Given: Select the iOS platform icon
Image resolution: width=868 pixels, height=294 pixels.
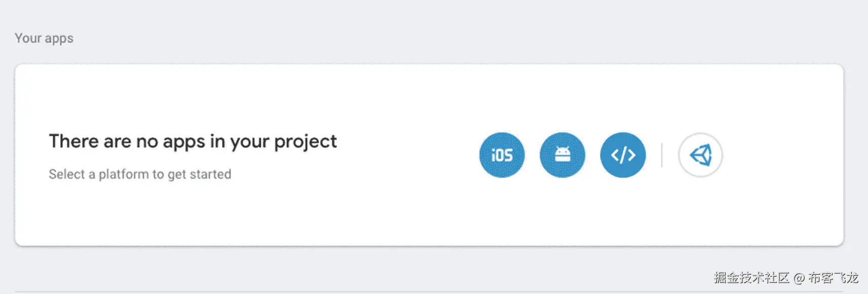Looking at the screenshot, I should [502, 155].
